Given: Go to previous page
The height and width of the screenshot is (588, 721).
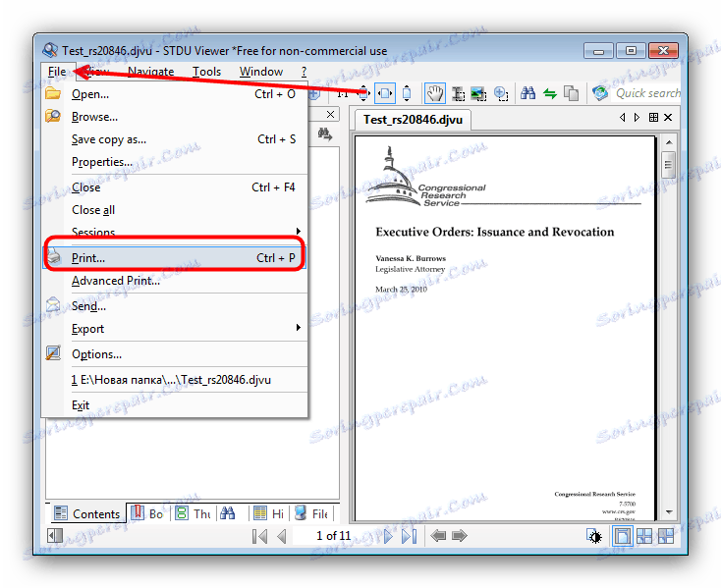Looking at the screenshot, I should coord(282,536).
